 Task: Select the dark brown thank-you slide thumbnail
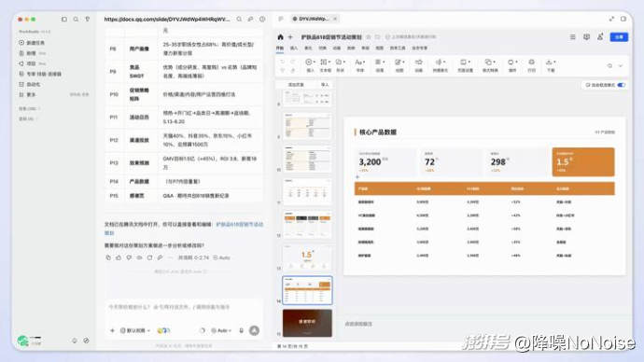307,323
